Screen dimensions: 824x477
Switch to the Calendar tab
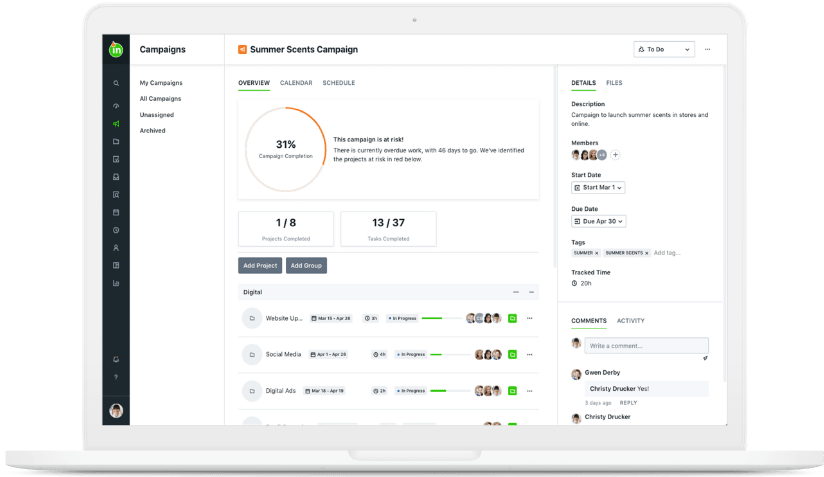point(296,83)
